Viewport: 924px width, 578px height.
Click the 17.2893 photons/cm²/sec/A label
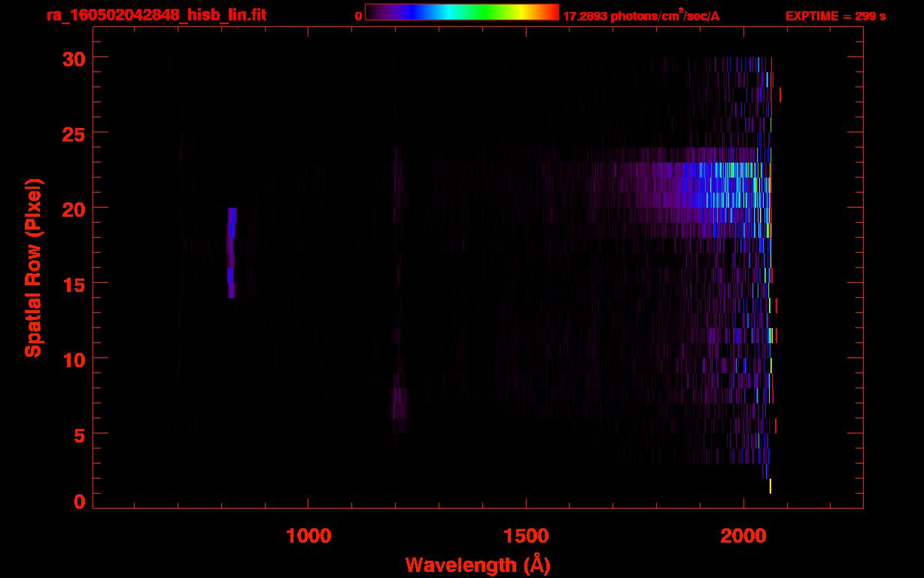641,16
